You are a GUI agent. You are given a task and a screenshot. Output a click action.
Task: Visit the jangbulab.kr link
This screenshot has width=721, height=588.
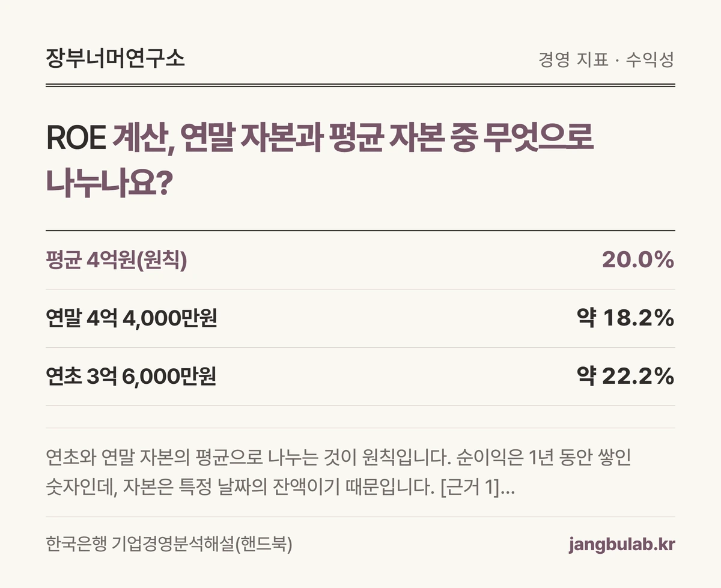click(622, 545)
